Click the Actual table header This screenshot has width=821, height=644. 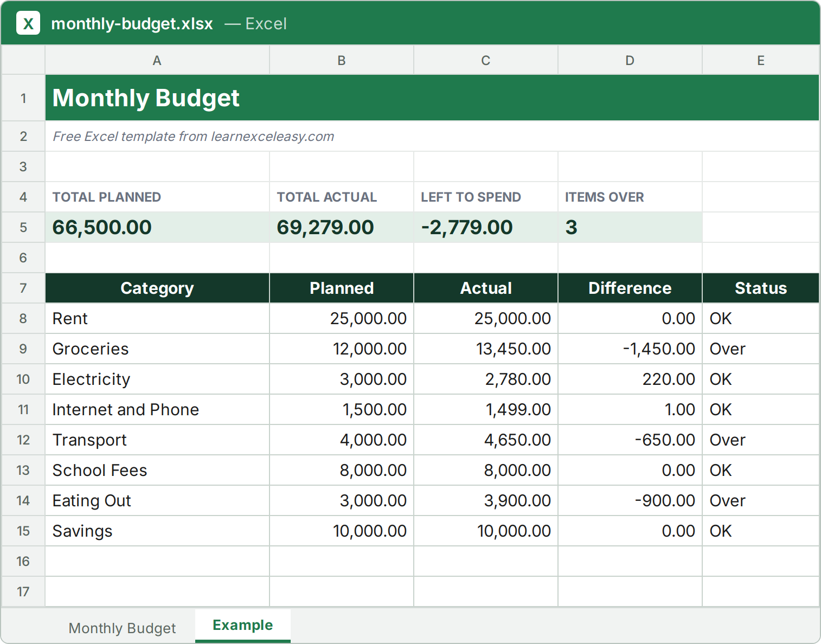click(486, 288)
